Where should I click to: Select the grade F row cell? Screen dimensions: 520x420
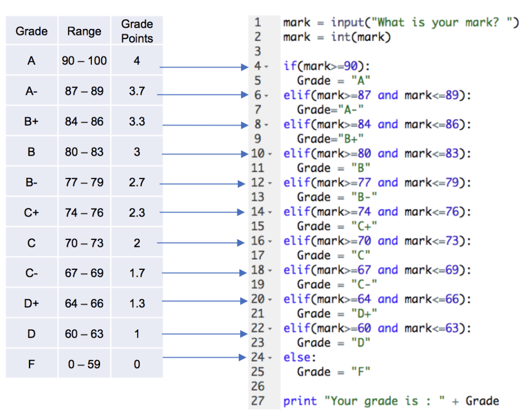(x=31, y=364)
